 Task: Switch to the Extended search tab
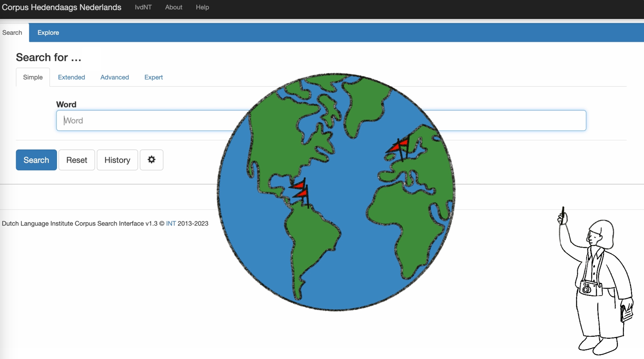click(71, 77)
